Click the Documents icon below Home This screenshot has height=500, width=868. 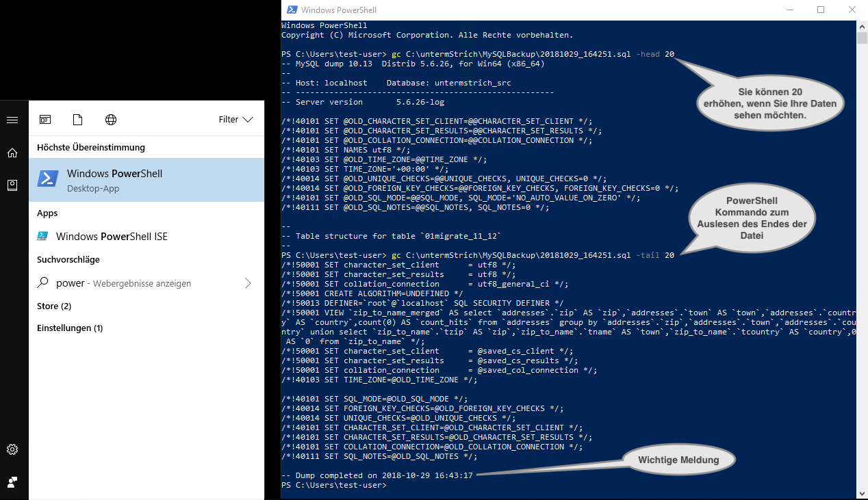point(12,184)
